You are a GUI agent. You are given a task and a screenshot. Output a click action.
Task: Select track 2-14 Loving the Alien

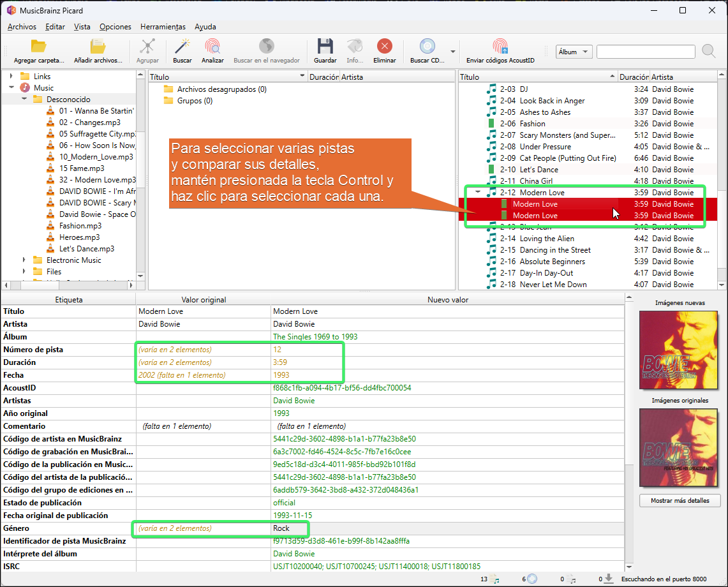pyautogui.click(x=537, y=239)
